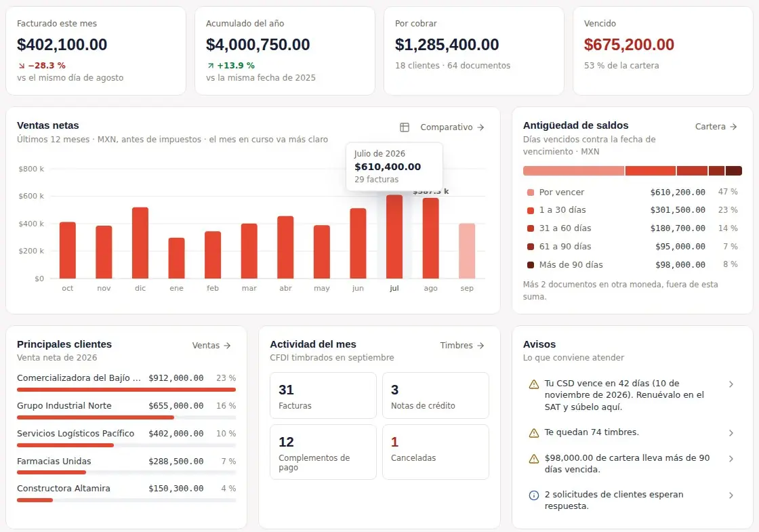
Task: Open the Notas de crédito tile showing 3
Action: coord(436,396)
